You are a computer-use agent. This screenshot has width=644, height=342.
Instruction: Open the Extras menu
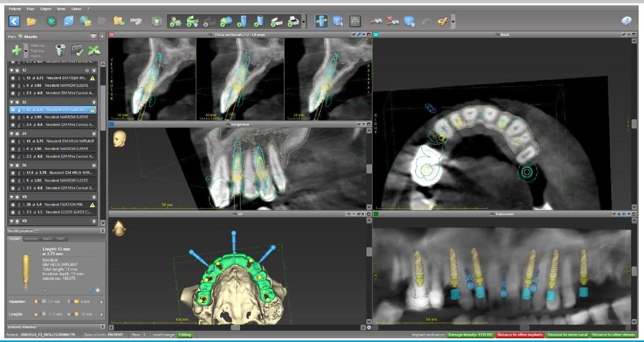click(x=77, y=9)
